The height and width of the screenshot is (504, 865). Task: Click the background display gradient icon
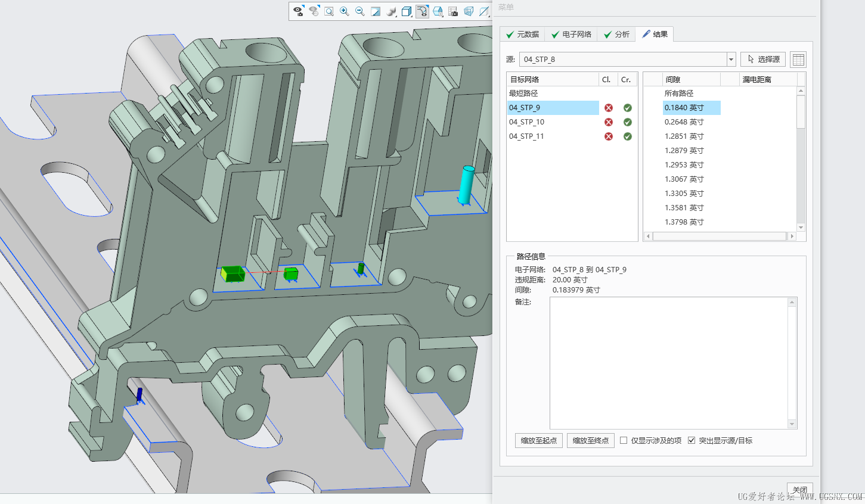pyautogui.click(x=376, y=11)
